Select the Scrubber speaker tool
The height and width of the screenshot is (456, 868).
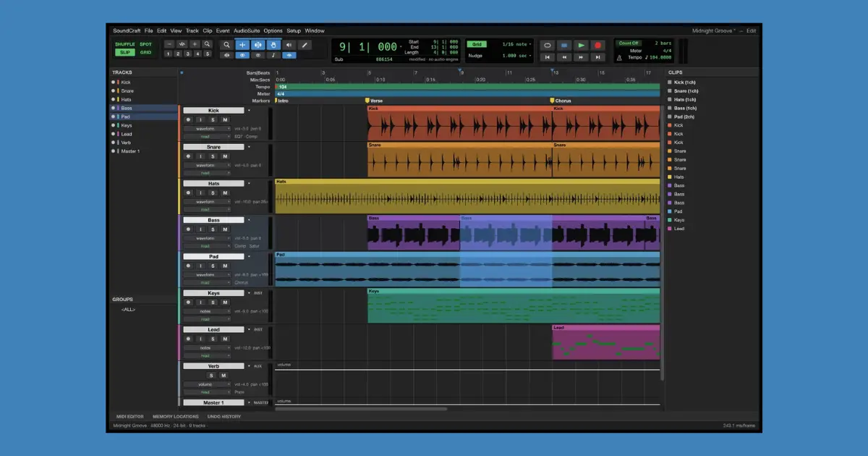(x=289, y=44)
